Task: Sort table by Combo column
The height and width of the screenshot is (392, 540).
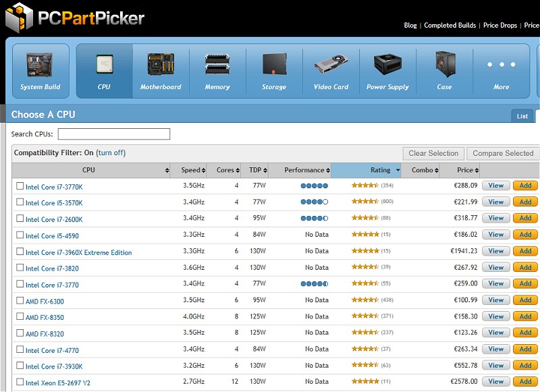Action: (x=420, y=170)
